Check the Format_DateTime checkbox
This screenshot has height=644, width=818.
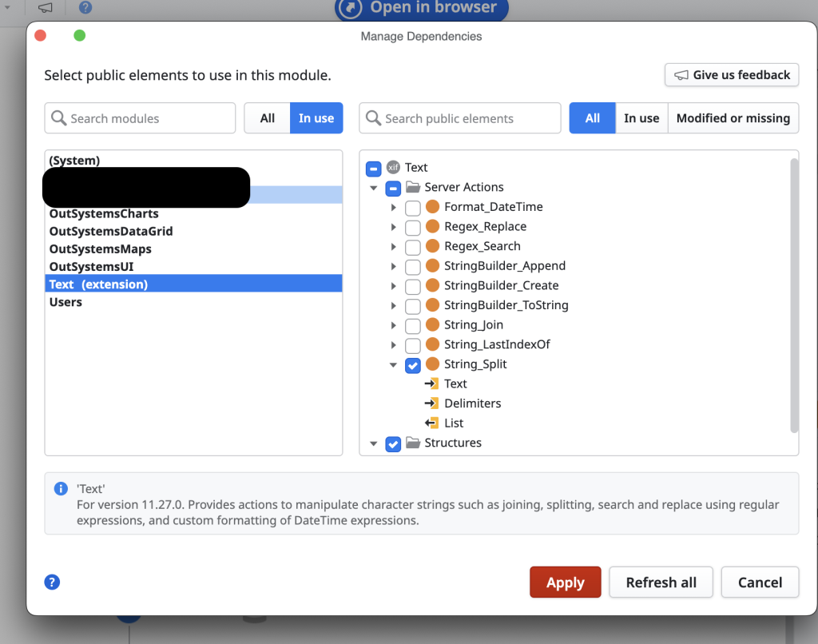tap(413, 208)
